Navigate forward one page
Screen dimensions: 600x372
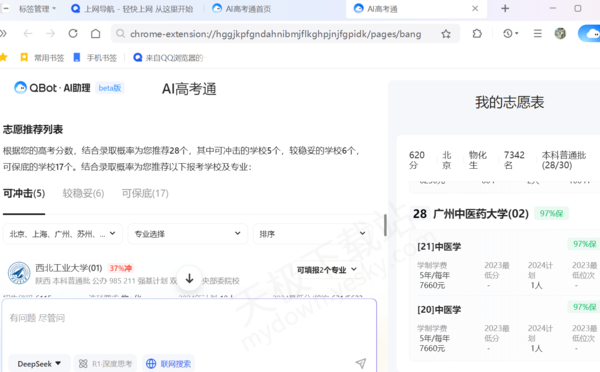(x=51, y=34)
